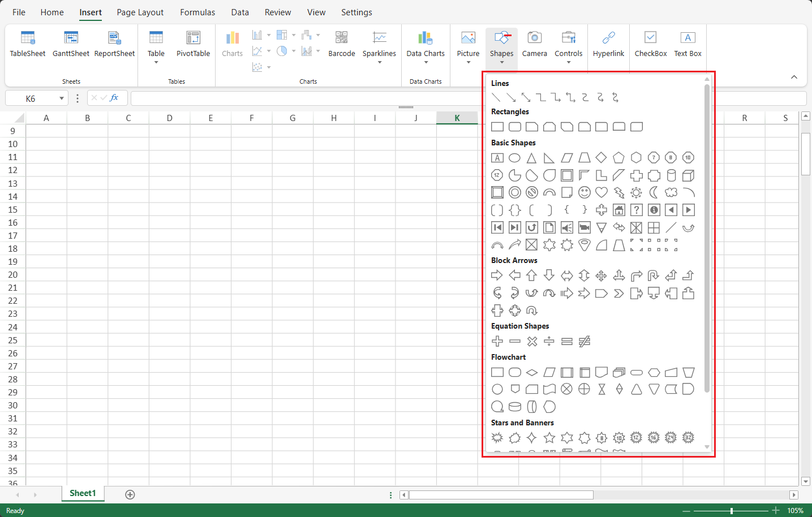Choose the straight line shape
812x517 pixels.
point(496,97)
